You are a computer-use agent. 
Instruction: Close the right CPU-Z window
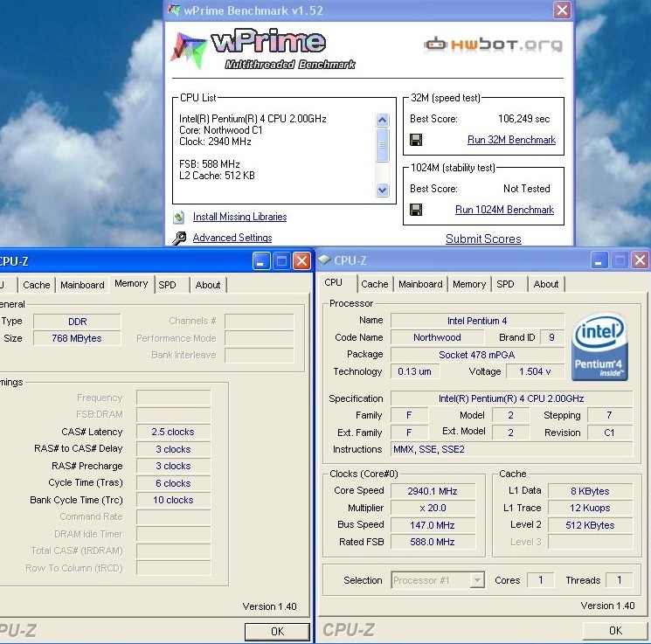point(640,260)
